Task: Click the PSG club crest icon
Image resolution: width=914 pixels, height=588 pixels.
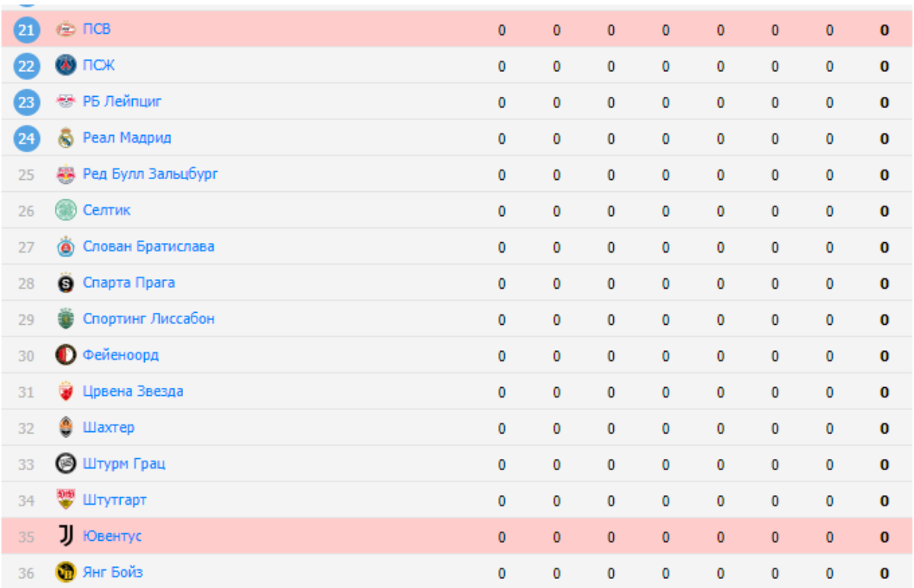Action: (x=66, y=66)
